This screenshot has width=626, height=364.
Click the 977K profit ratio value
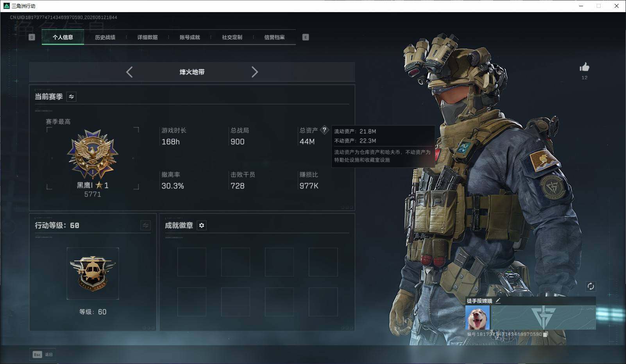[309, 186]
